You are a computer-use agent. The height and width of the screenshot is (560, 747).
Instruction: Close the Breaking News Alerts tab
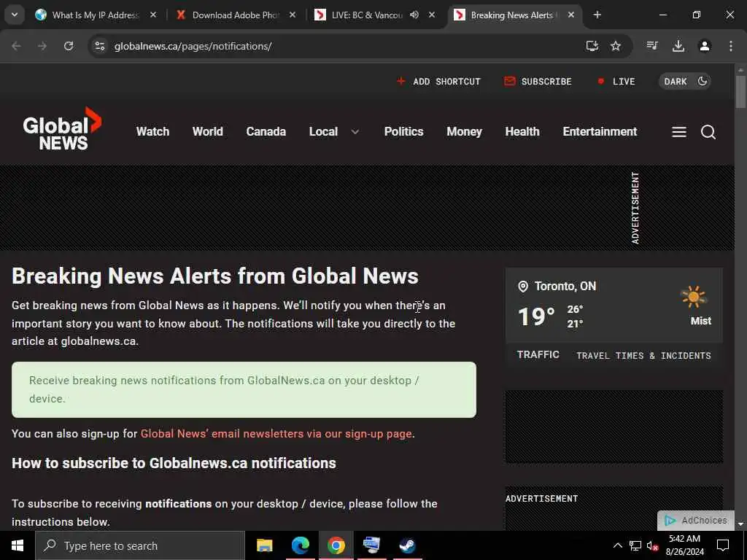(570, 15)
